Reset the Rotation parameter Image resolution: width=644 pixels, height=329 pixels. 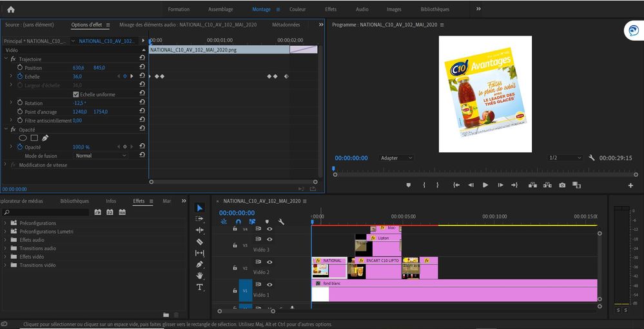(142, 103)
